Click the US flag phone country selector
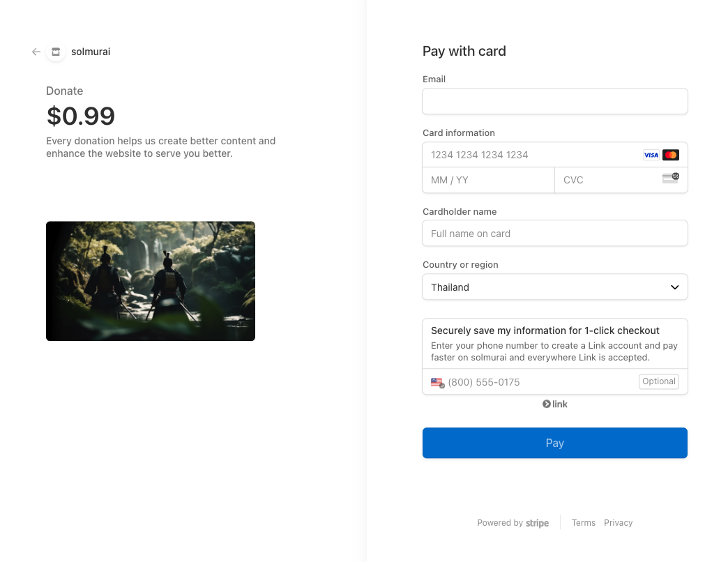Screen dimensions: 728x562 (437, 382)
